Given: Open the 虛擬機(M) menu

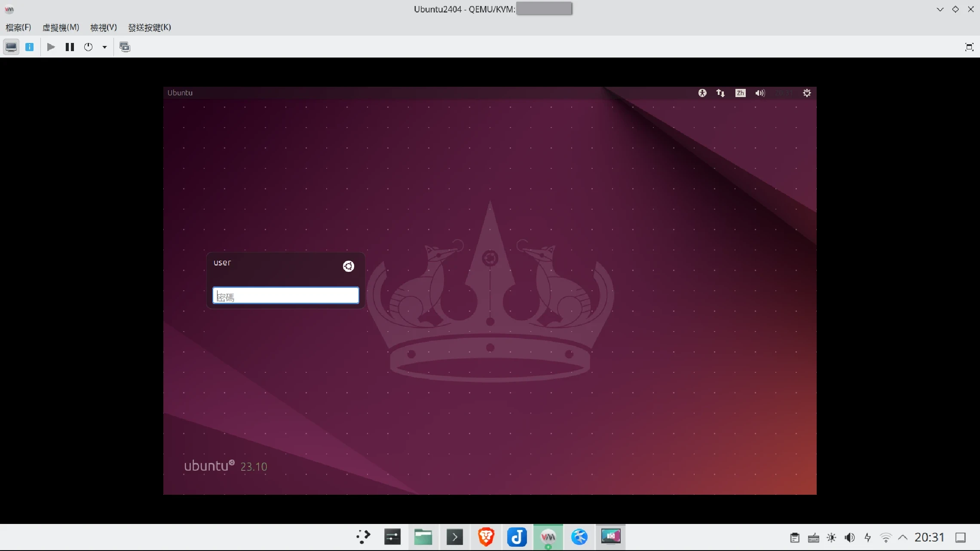Looking at the screenshot, I should [61, 27].
